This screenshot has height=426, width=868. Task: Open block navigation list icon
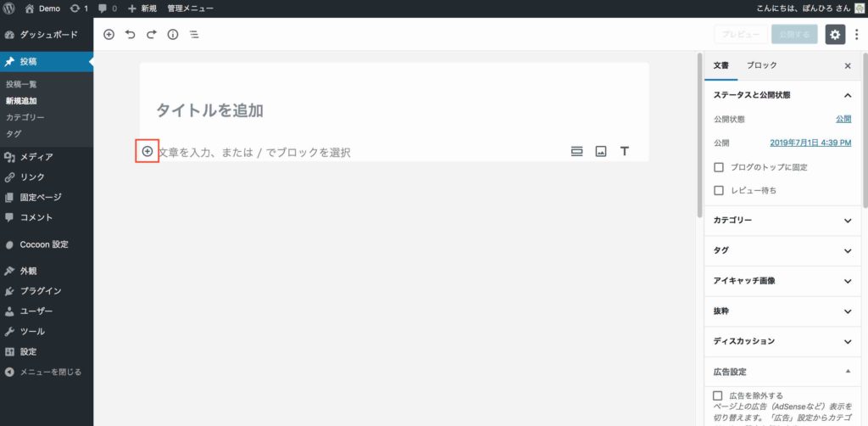194,34
